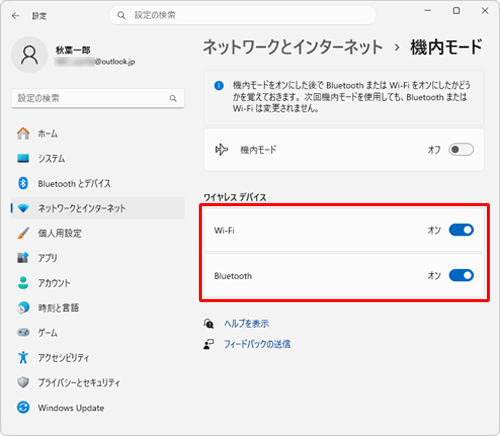Screen dimensions: 500x436
Task: Click the Bluetooth label under ワイヤレス デバイス
Action: click(x=233, y=276)
